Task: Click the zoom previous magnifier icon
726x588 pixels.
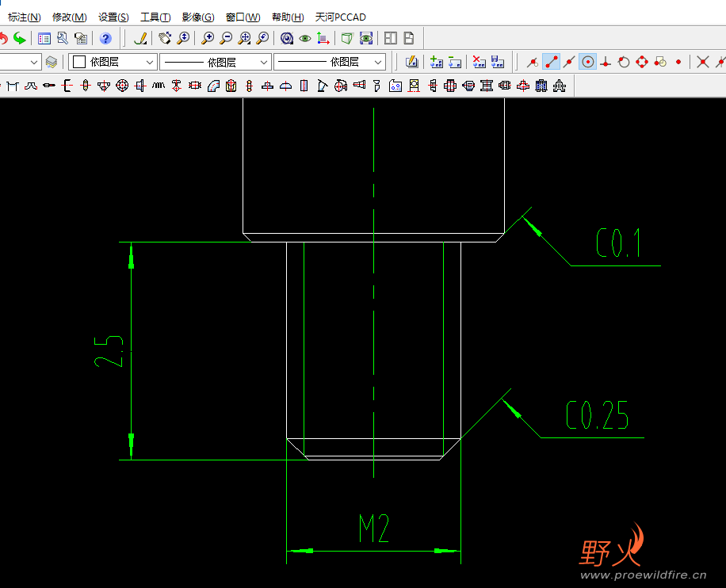Action: click(x=262, y=38)
